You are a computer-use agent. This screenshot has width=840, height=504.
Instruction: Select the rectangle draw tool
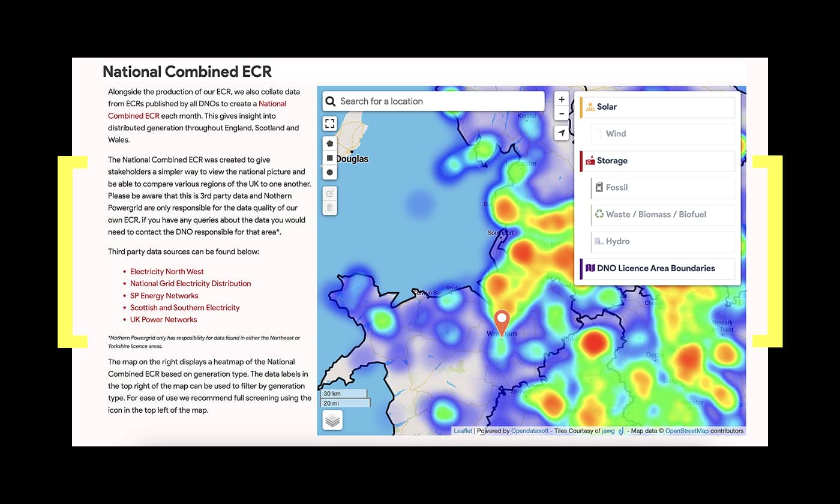point(330,158)
